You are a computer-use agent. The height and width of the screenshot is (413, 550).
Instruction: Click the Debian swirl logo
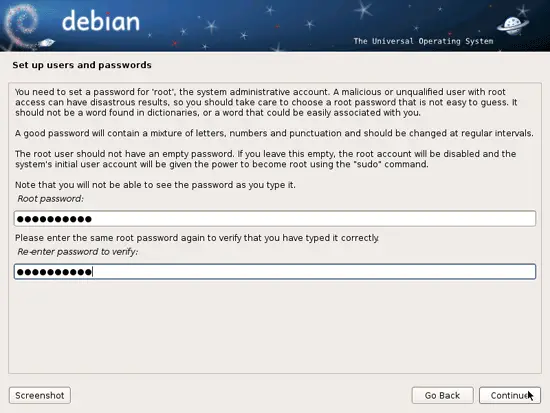[x=22, y=23]
